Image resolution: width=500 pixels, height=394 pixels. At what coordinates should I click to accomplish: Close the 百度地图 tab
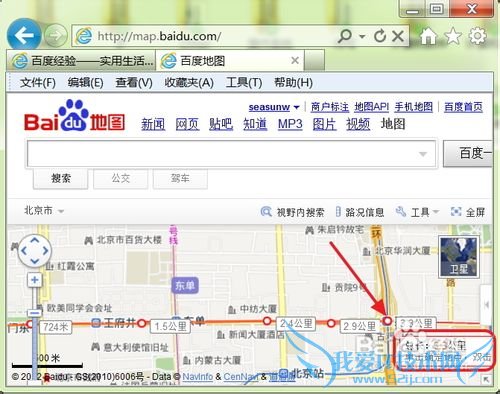295,60
